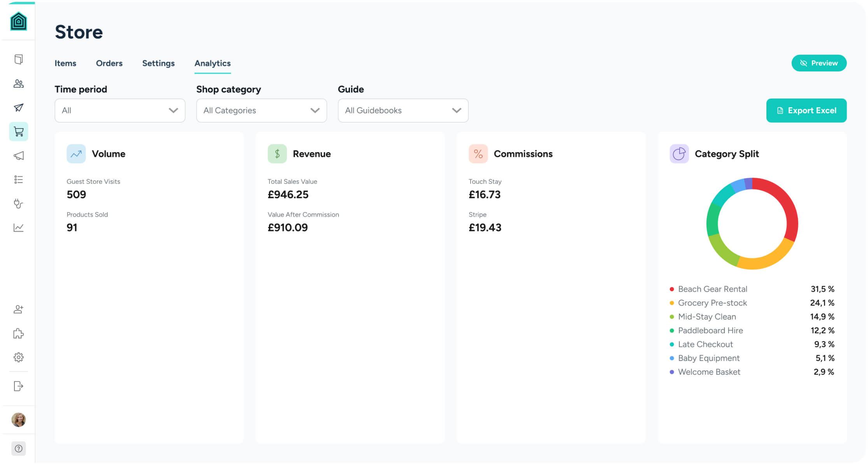Screen dimensions: 868x465
Task: Click the Commissions percent icon
Action: 478,154
